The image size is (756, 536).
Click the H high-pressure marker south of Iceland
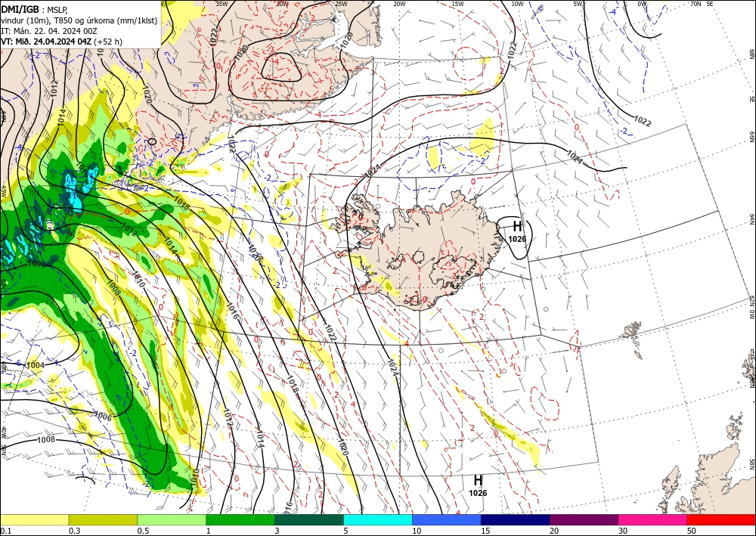(478, 480)
